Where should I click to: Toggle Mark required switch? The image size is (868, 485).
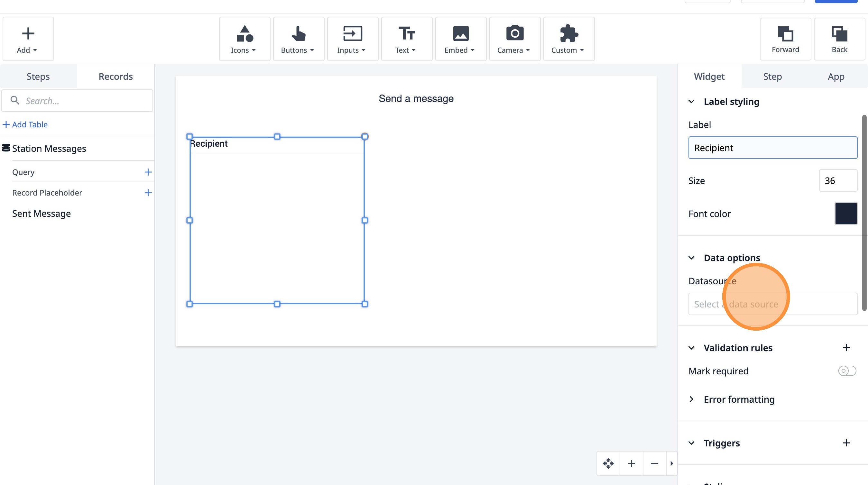point(847,371)
